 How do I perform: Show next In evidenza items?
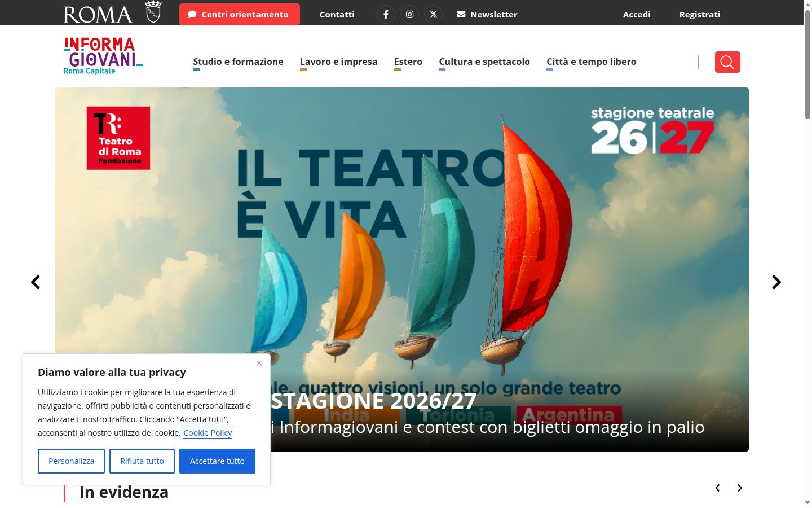(x=740, y=488)
